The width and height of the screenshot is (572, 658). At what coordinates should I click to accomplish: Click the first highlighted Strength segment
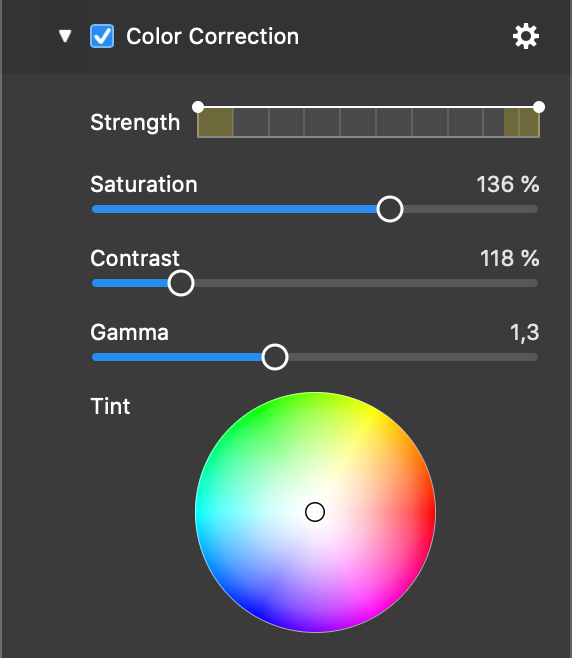click(x=215, y=122)
